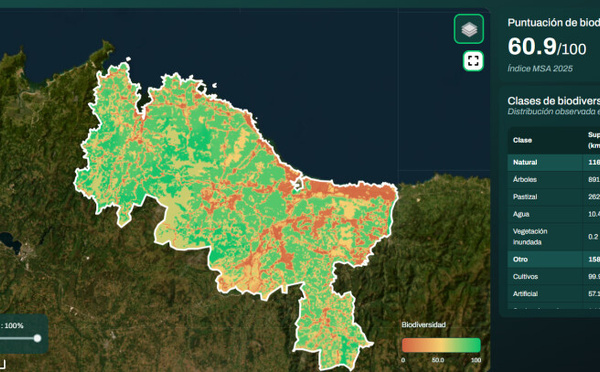Click the Índice MSA 2025 label
The width and height of the screenshot is (600, 372).
click(540, 69)
